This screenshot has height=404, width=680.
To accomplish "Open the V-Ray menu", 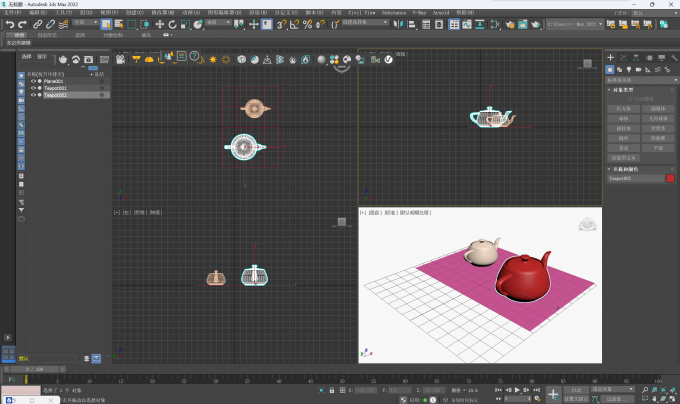I will pos(419,13).
